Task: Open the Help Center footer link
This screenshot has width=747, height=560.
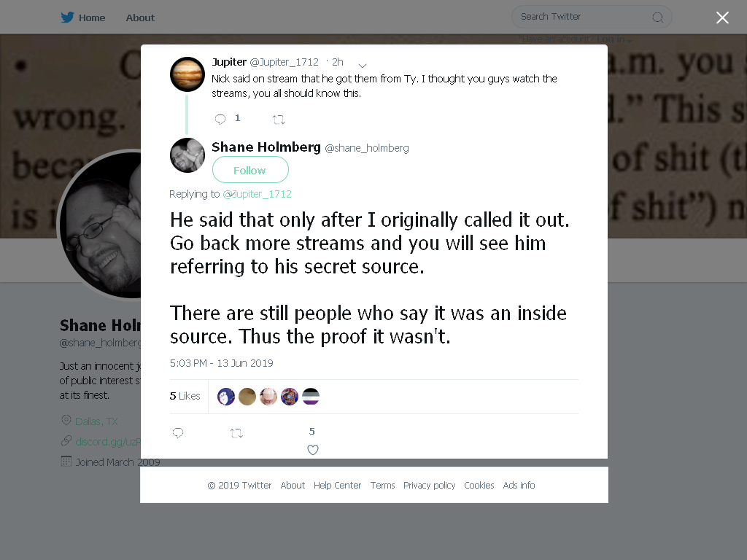Action: [337, 485]
